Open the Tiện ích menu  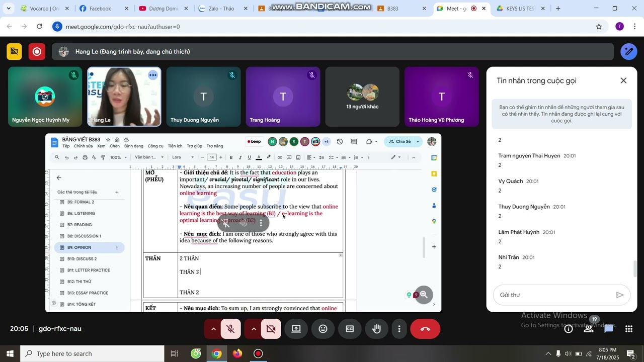click(x=175, y=146)
